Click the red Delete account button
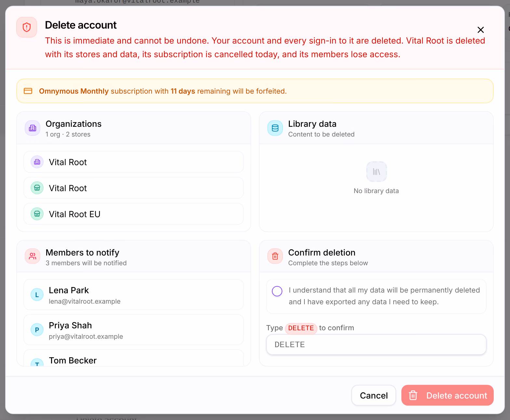This screenshot has height=420, width=510. click(x=448, y=395)
